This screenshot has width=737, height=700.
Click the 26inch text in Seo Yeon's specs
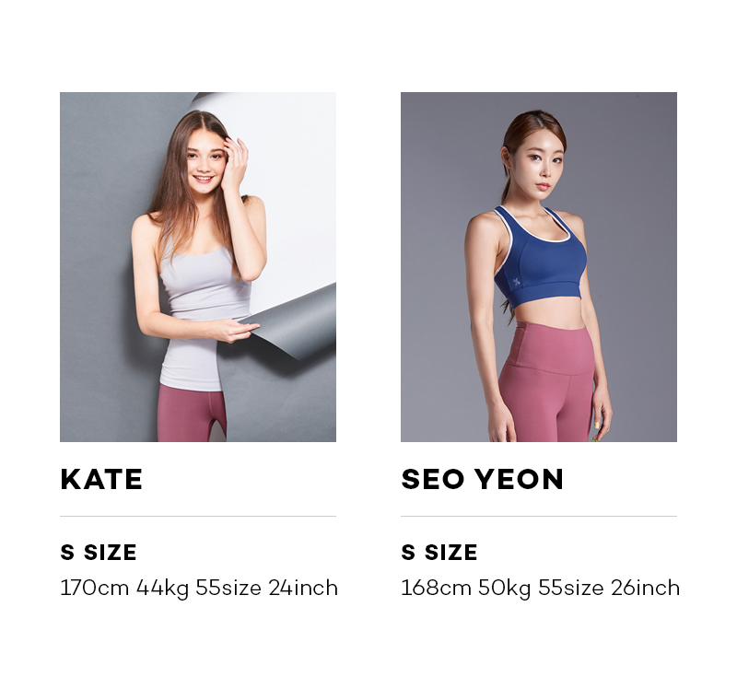click(x=645, y=588)
